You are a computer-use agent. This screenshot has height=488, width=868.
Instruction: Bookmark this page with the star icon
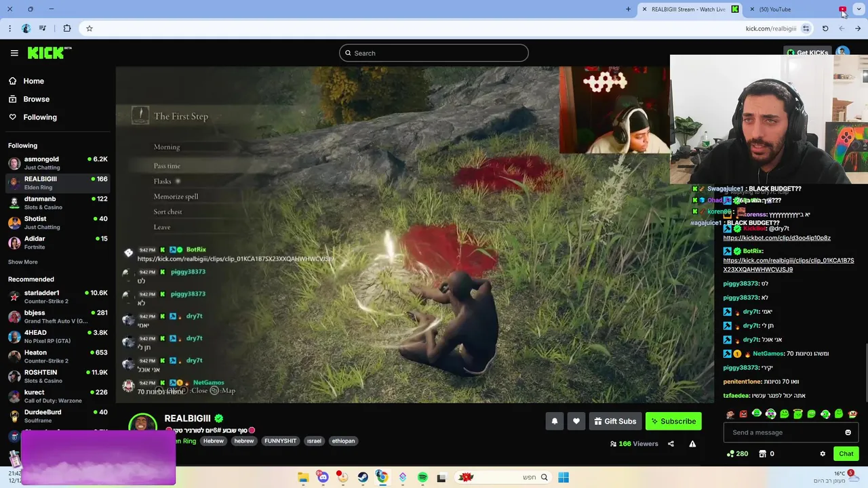tap(89, 28)
